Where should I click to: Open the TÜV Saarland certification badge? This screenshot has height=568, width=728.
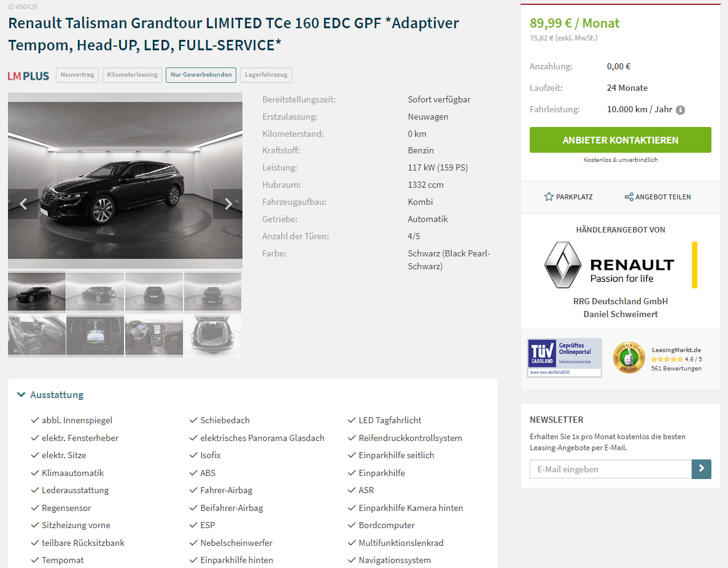coord(564,358)
